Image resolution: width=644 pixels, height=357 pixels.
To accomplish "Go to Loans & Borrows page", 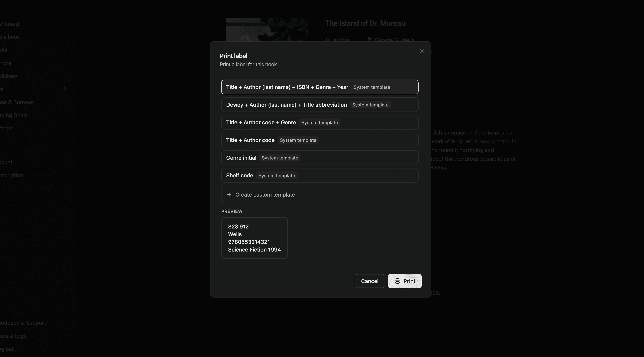I will tap(17, 102).
